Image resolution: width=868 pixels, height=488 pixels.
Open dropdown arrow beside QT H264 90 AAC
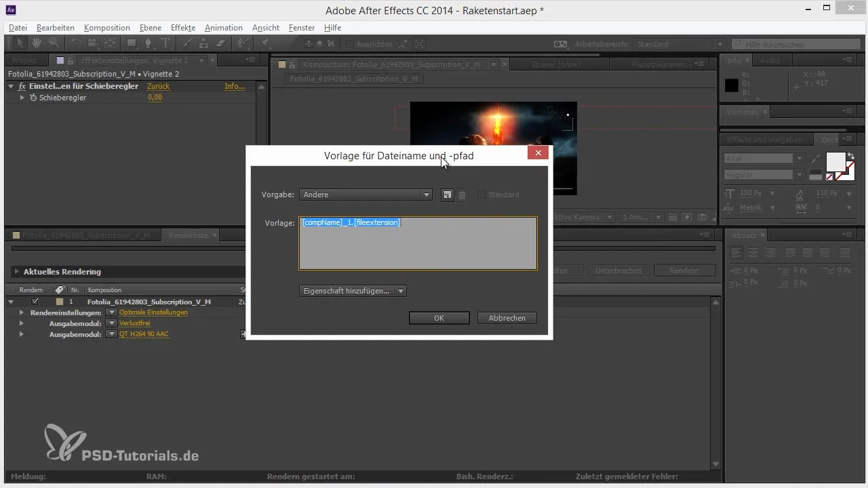tap(112, 334)
